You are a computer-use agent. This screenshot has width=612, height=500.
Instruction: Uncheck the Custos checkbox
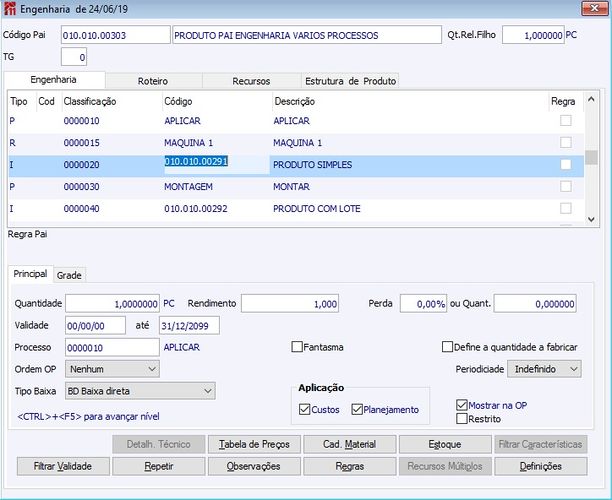[305, 409]
